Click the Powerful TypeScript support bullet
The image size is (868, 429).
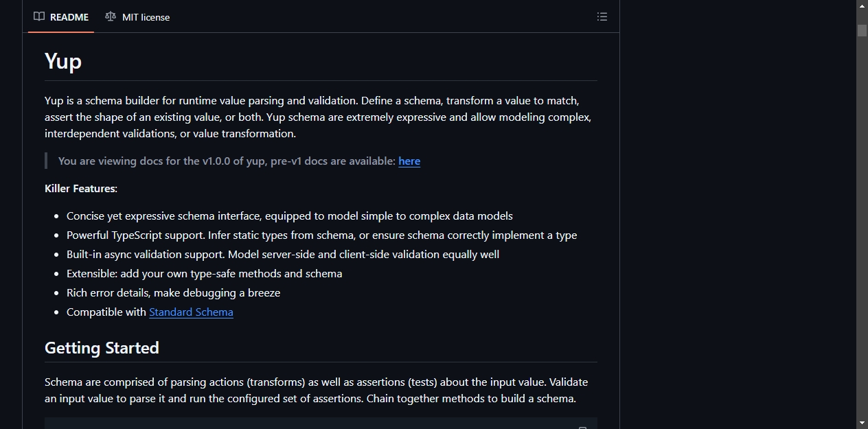coord(321,235)
